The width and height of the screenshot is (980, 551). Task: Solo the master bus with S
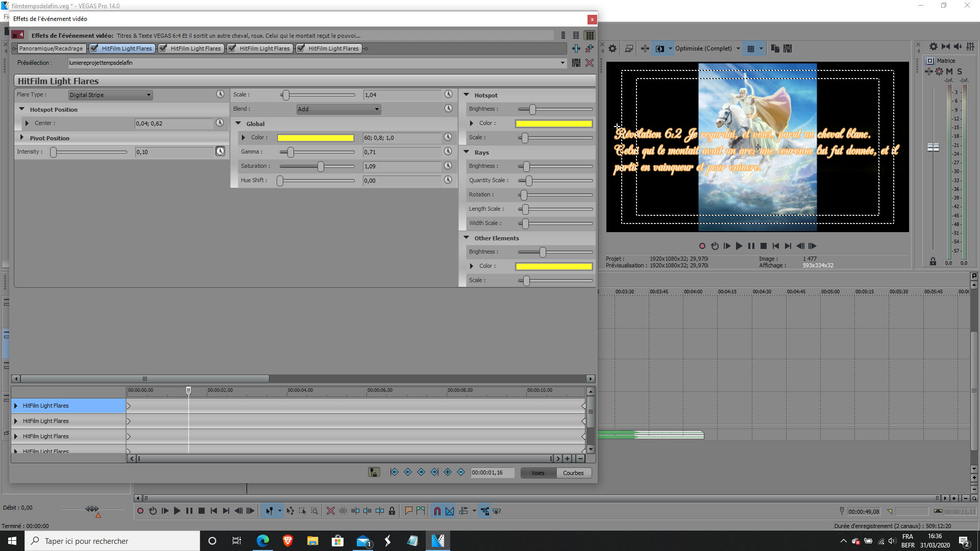960,71
